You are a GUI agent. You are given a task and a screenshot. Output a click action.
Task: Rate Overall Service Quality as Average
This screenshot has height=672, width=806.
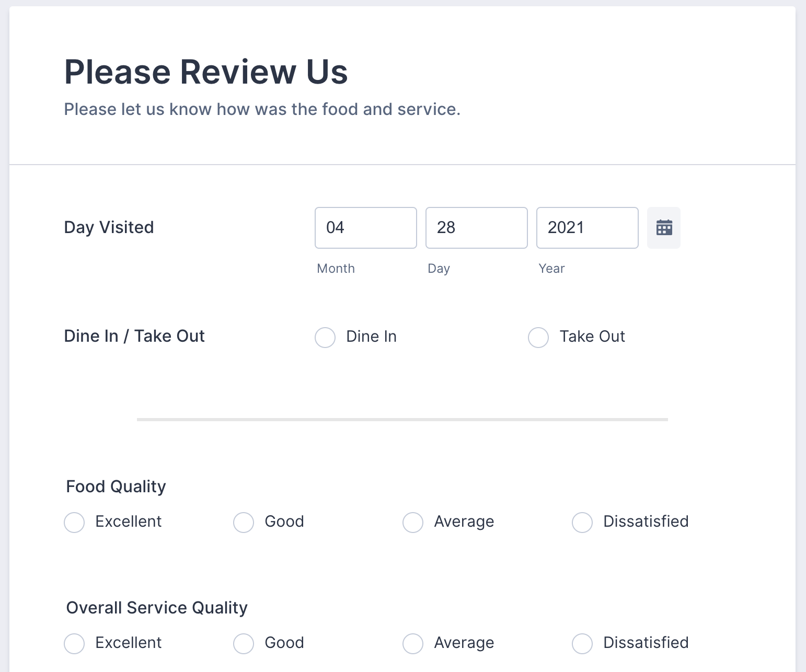click(x=413, y=644)
